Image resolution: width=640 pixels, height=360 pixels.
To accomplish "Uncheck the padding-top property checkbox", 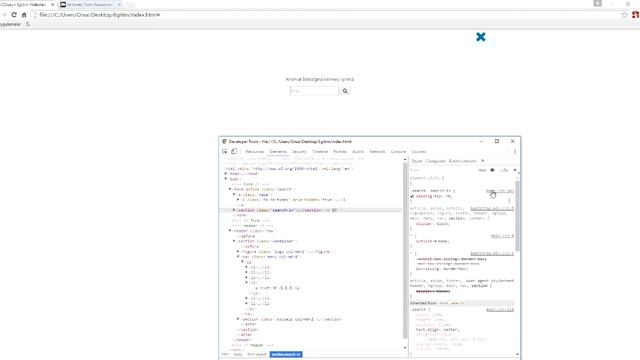I will [412, 196].
